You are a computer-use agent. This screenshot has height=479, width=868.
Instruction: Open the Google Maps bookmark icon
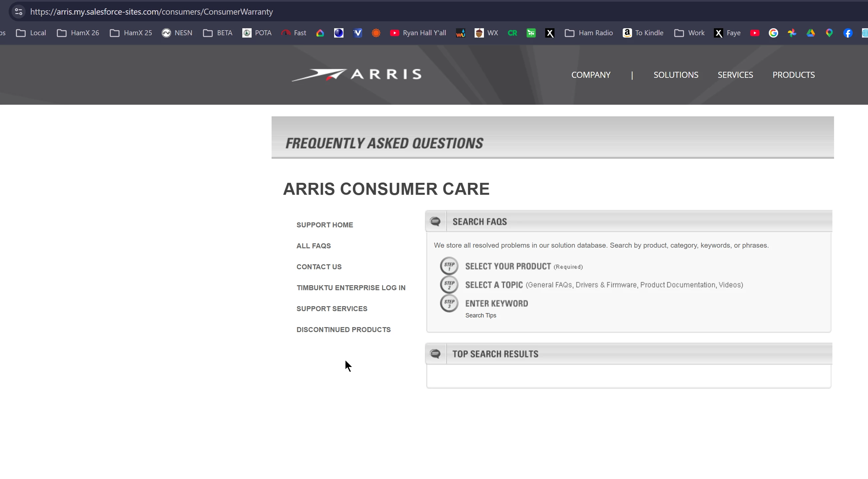click(x=829, y=33)
